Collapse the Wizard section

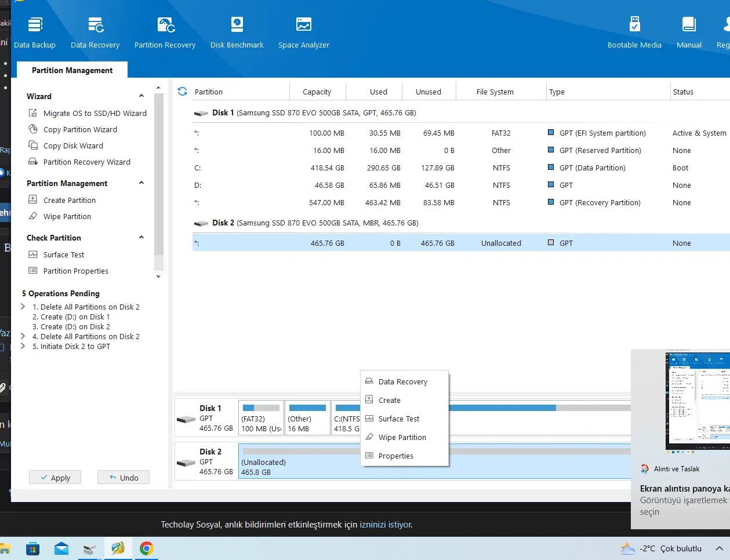(x=141, y=96)
